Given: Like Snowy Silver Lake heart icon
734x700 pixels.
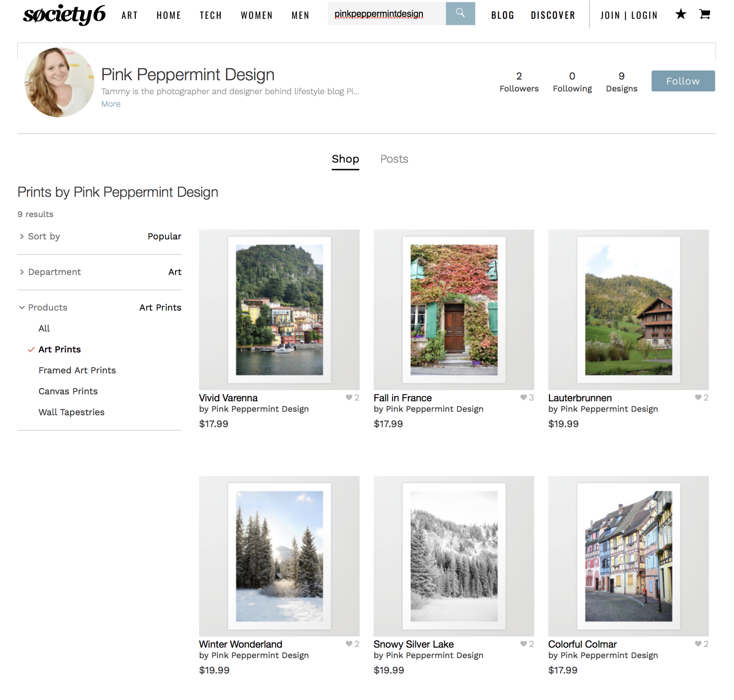Looking at the screenshot, I should (523, 644).
